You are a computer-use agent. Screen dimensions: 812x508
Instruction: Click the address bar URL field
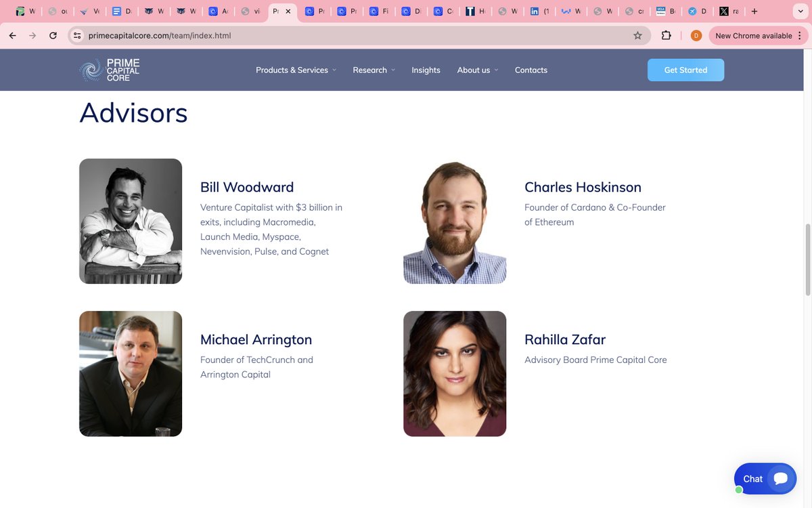pos(359,35)
